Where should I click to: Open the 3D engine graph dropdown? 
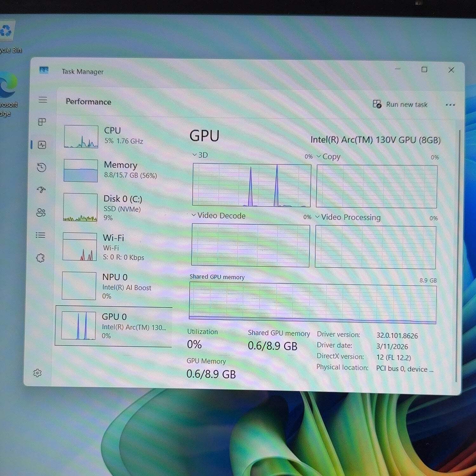(x=200, y=155)
